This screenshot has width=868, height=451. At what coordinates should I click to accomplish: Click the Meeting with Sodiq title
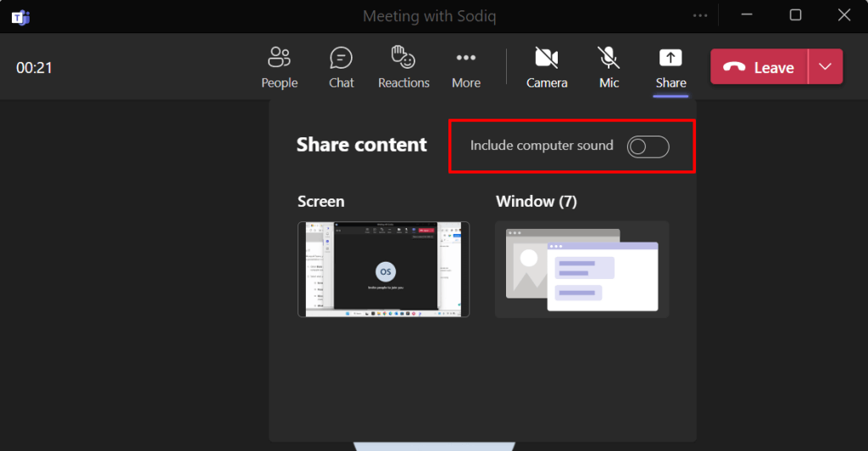pyautogui.click(x=430, y=16)
